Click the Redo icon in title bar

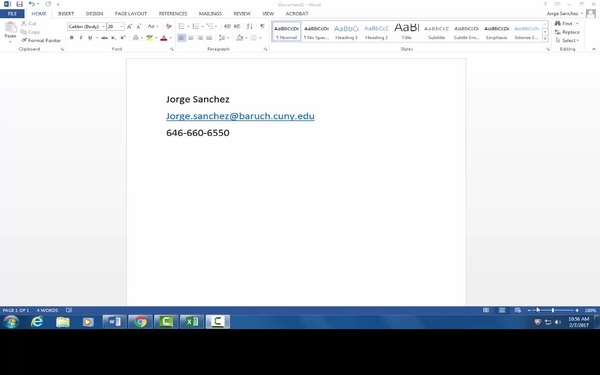[48, 4]
